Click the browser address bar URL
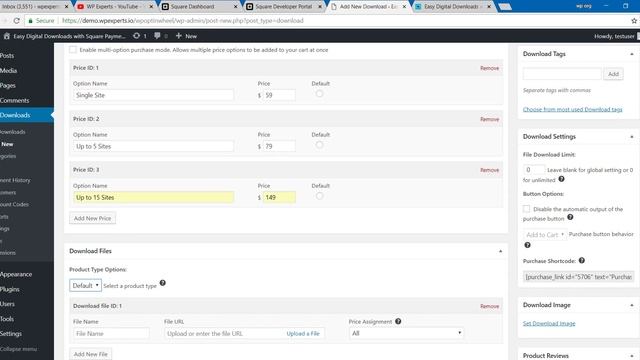Image resolution: width=640 pixels, height=360 pixels. coord(183,20)
